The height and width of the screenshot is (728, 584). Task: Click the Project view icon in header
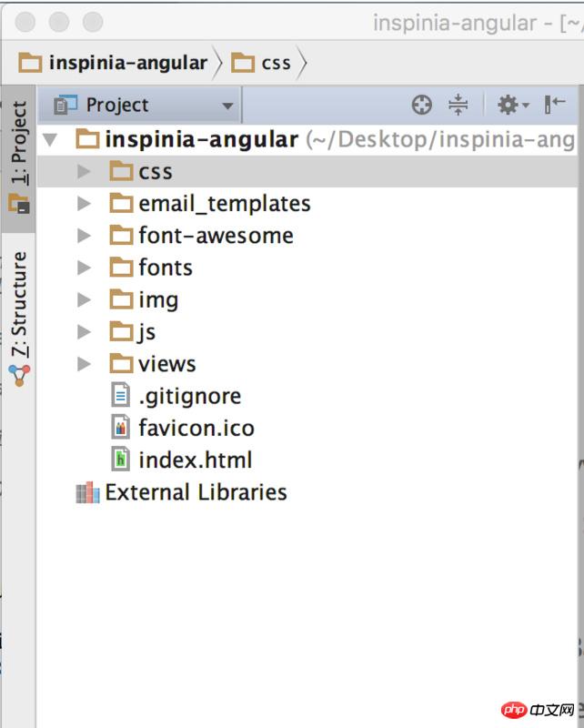click(x=65, y=106)
